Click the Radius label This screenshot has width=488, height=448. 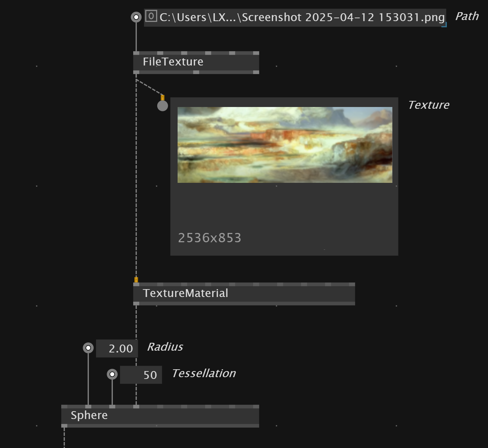[x=165, y=347]
